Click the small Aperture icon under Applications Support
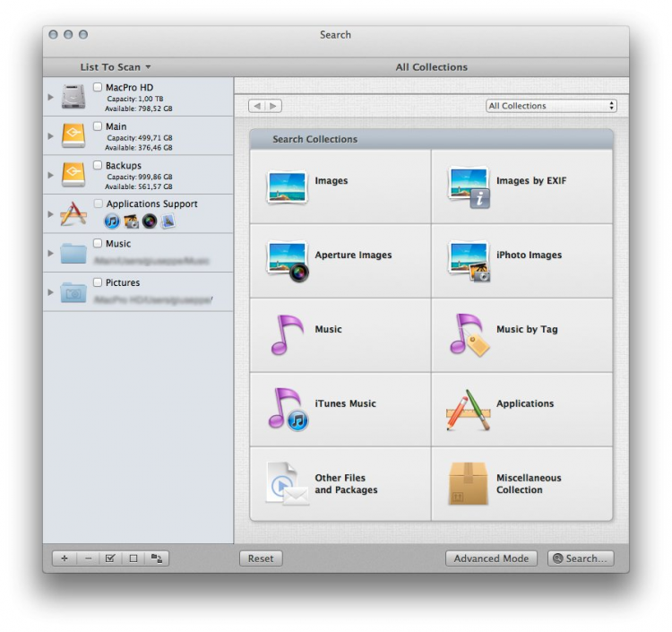This screenshot has height=632, width=672. click(150, 221)
